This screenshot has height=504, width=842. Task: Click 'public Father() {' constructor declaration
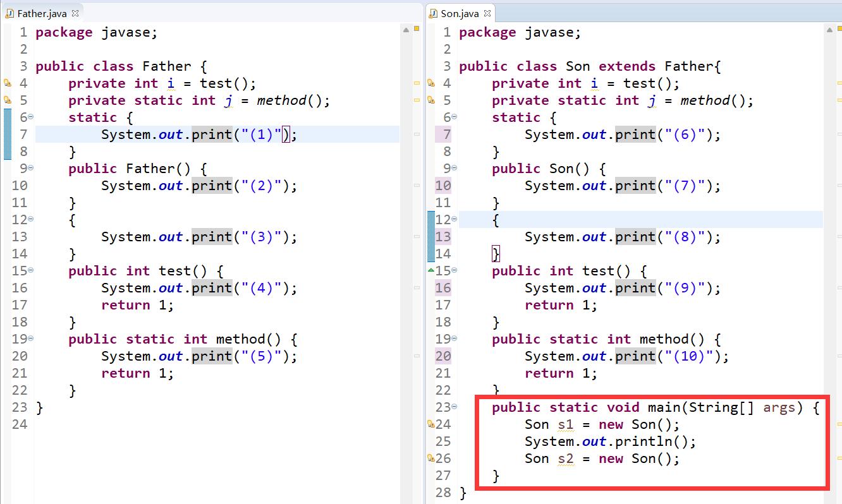tap(138, 169)
